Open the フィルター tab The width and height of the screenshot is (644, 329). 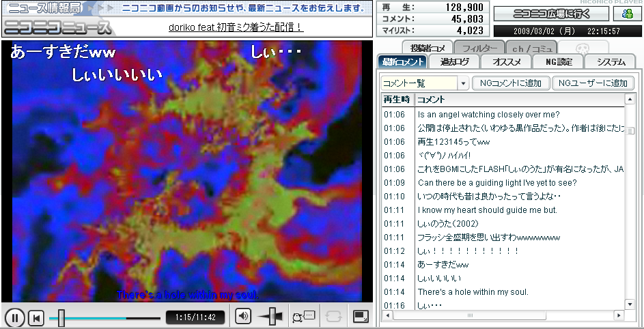479,48
